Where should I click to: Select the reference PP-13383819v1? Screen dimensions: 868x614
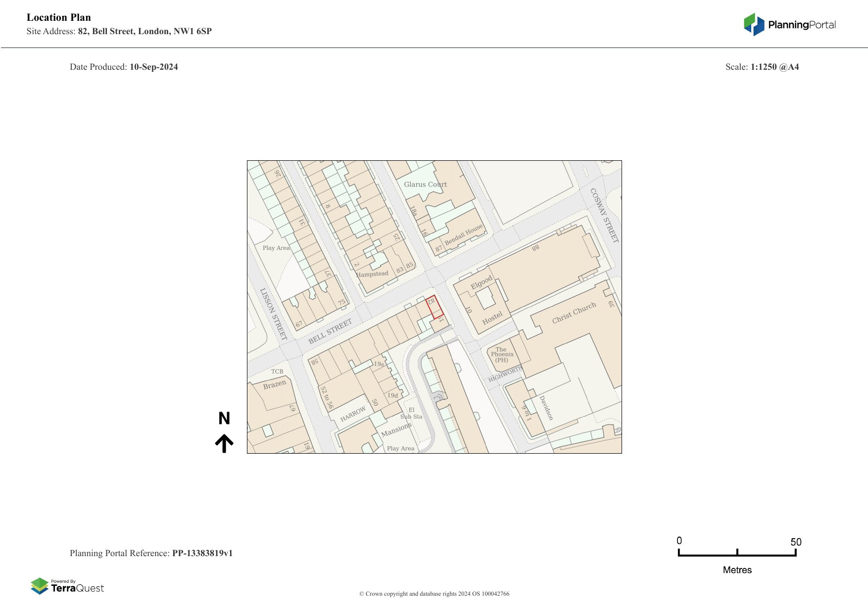click(202, 553)
